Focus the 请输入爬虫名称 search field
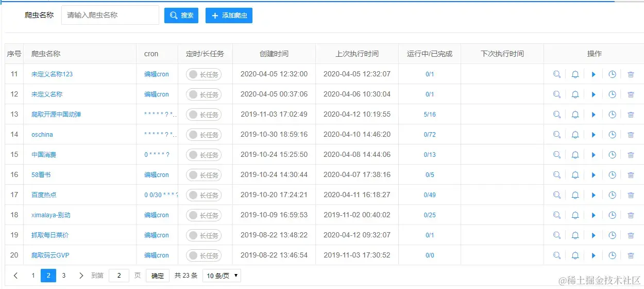 tap(110, 15)
